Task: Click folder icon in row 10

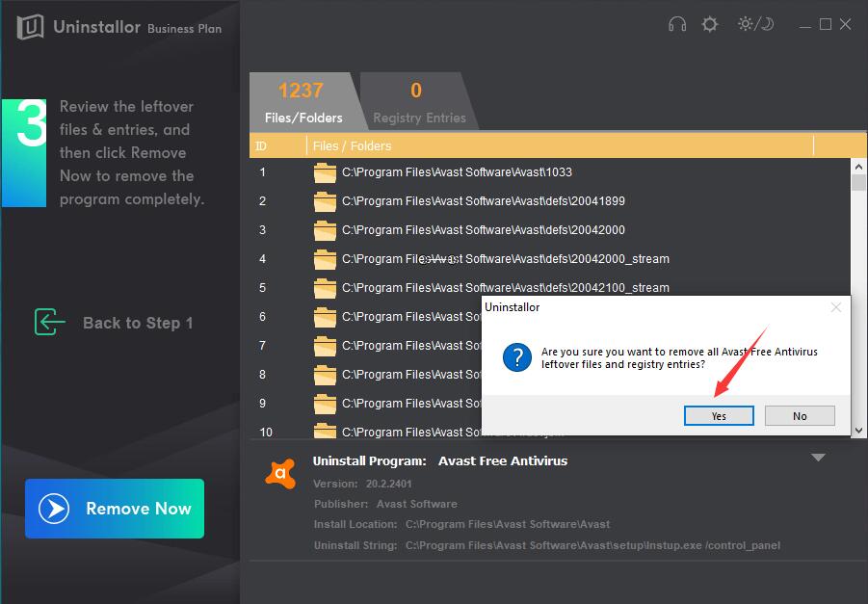Action: pyautogui.click(x=325, y=431)
